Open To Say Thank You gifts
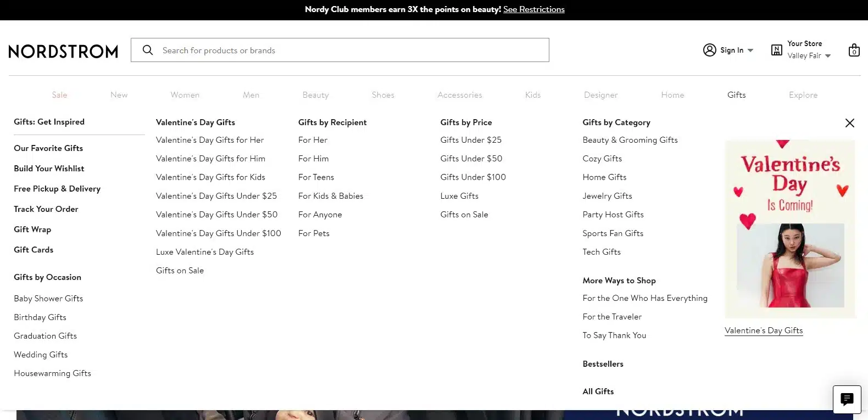The image size is (868, 420). click(x=614, y=335)
